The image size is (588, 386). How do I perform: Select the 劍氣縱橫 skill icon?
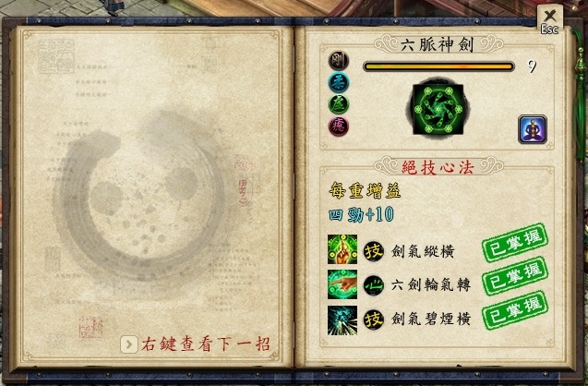342,249
